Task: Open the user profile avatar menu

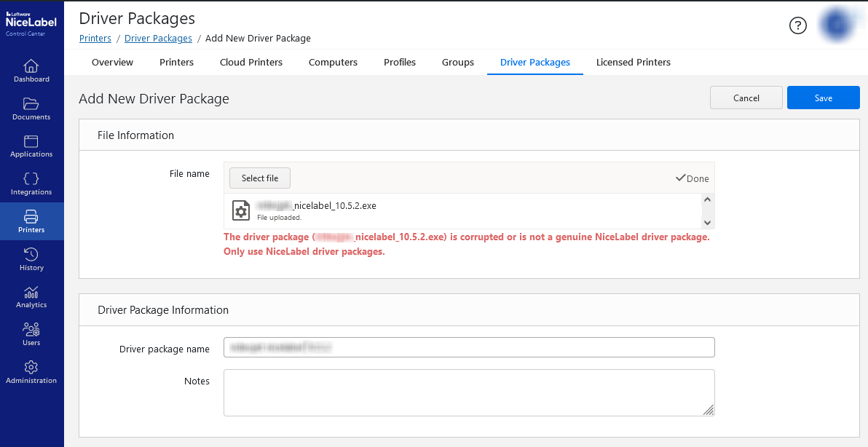Action: pyautogui.click(x=836, y=25)
